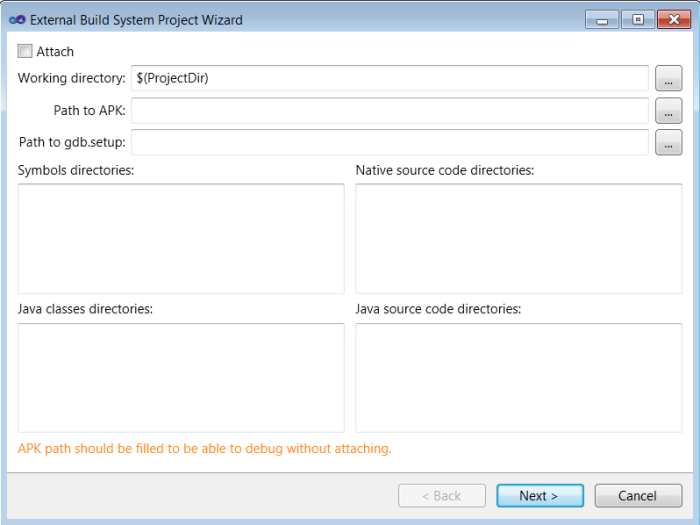Open the browse dialog for Path to APK

pyautogui.click(x=668, y=111)
